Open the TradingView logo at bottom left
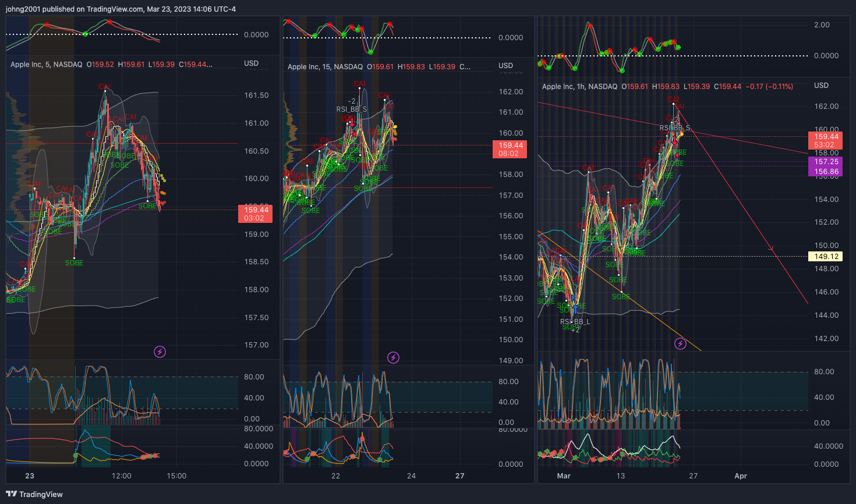This screenshot has height=504, width=856. (x=34, y=494)
